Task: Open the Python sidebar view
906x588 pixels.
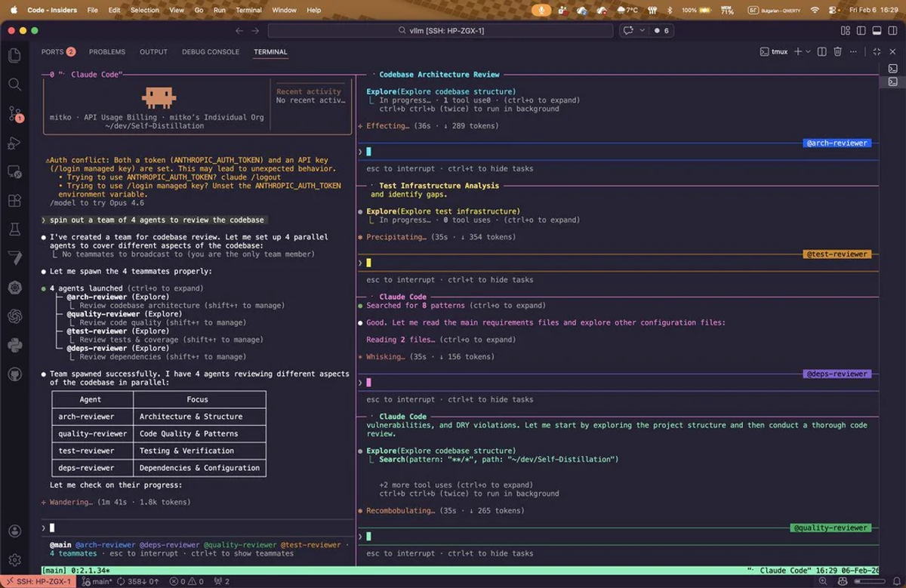Action: click(x=14, y=345)
